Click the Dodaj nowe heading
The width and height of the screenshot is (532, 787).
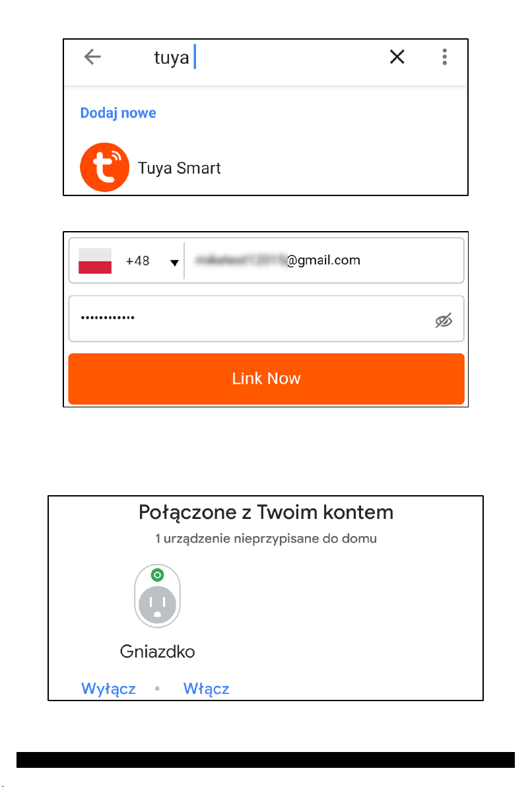pyautogui.click(x=118, y=112)
